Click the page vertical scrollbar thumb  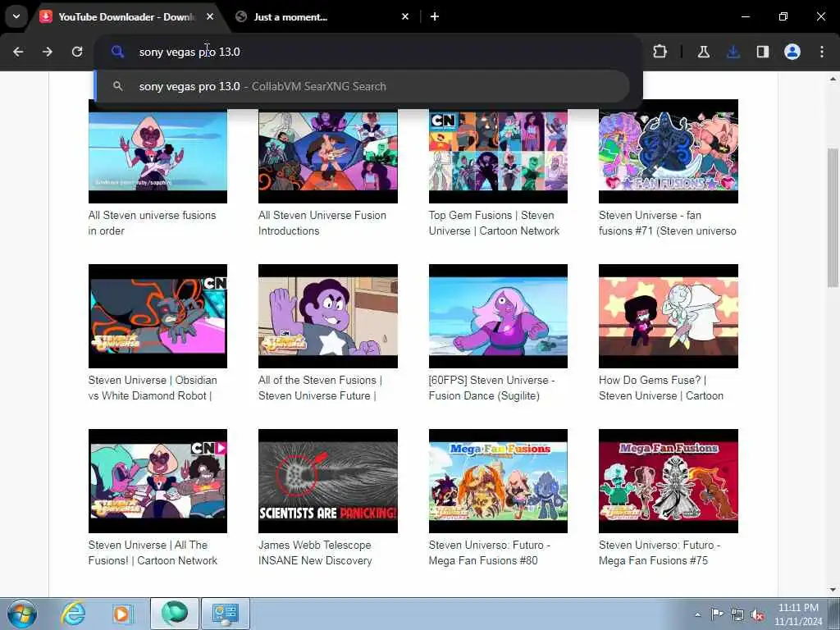click(833, 218)
